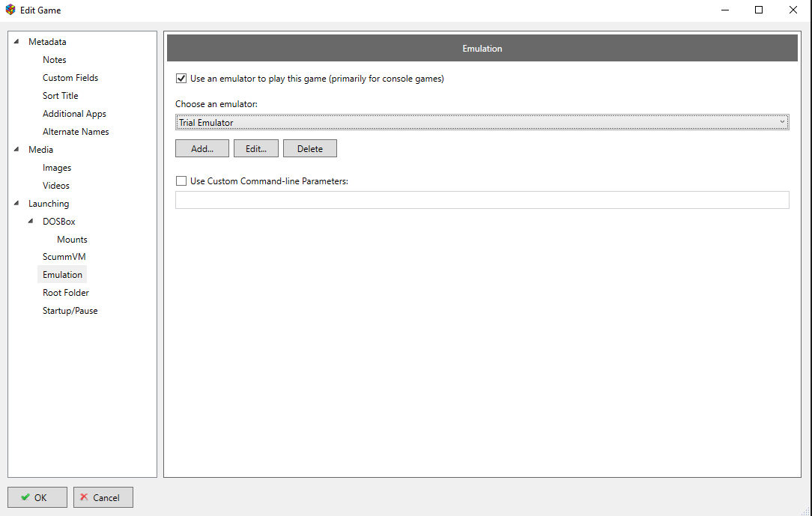Go to Images under Media
This screenshot has width=812, height=516.
(x=57, y=168)
